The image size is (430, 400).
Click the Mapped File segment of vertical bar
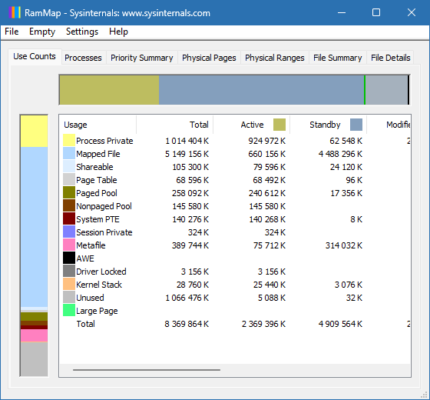(x=34, y=227)
